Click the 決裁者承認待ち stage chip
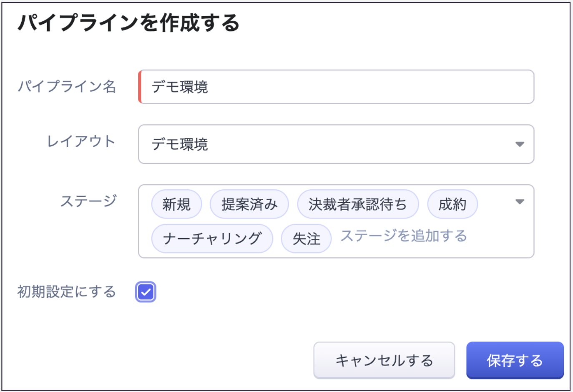The image size is (573, 392). [357, 204]
